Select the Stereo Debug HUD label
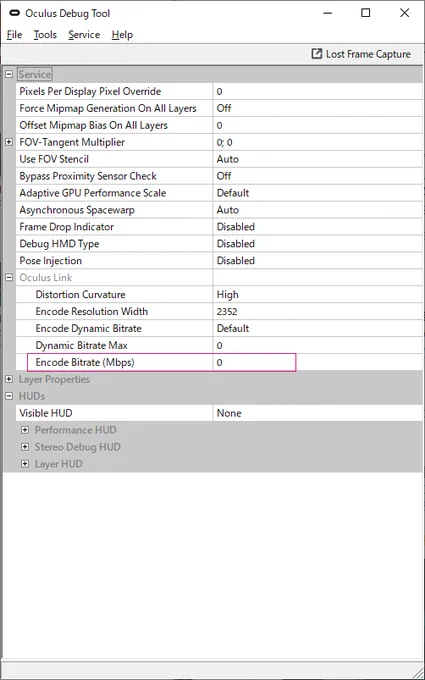 click(78, 447)
